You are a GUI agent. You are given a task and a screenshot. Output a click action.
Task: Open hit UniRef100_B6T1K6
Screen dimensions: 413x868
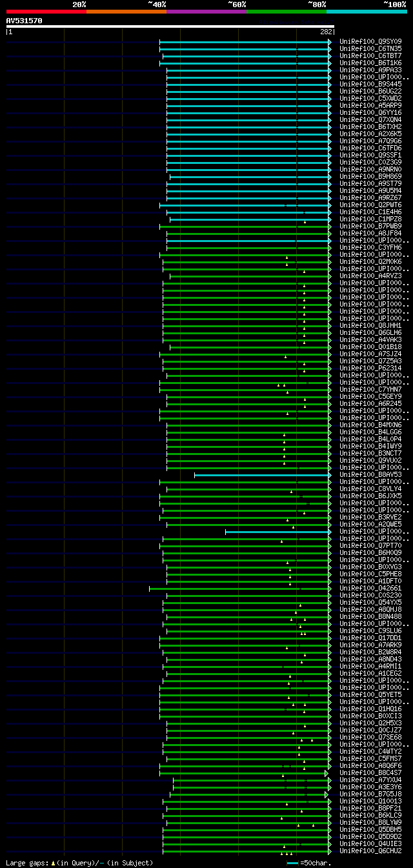[370, 63]
